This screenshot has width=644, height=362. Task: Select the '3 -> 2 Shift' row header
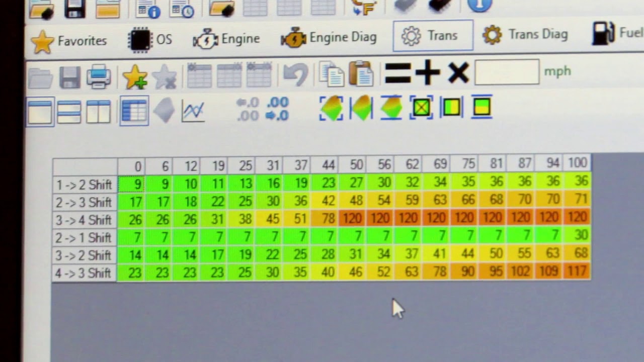click(x=85, y=255)
